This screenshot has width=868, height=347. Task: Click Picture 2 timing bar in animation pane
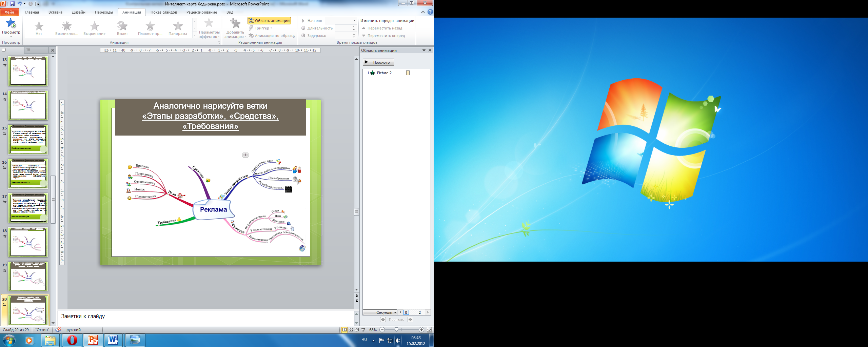tap(408, 73)
